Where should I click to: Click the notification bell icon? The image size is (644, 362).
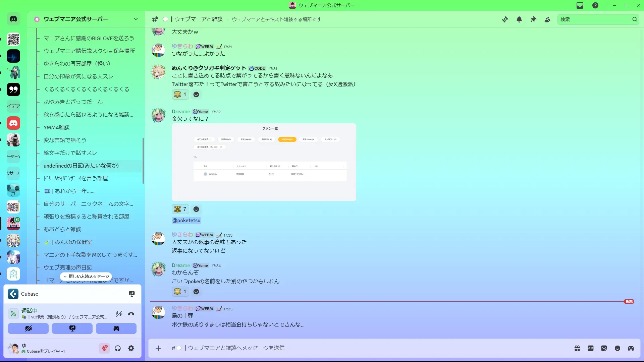(519, 19)
